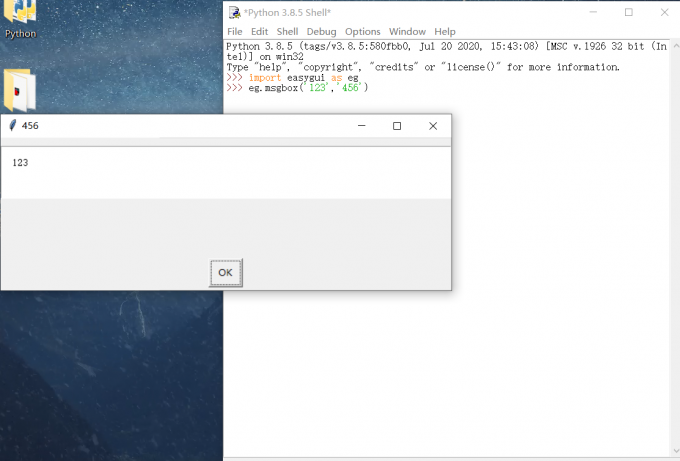Screen dimensions: 680x461
Task: Maximize the 456 message box window
Action: click(397, 126)
